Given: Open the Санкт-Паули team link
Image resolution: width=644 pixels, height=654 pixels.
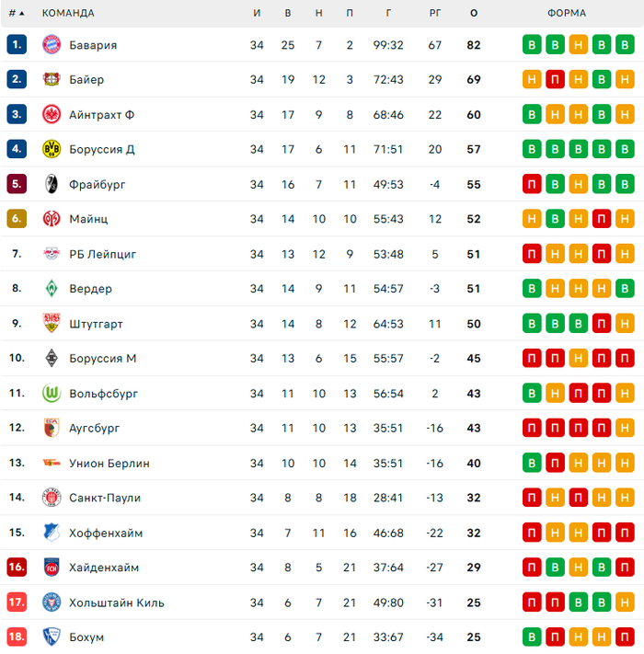Looking at the screenshot, I should click(104, 498).
